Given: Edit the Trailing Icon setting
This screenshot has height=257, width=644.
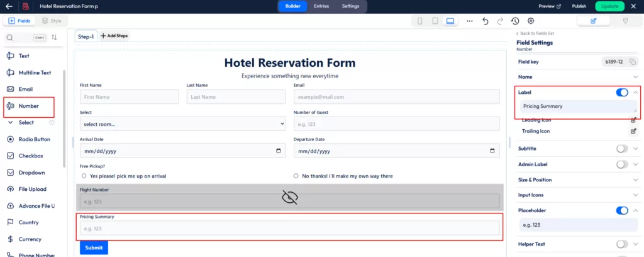Looking at the screenshot, I should pyautogui.click(x=633, y=131).
